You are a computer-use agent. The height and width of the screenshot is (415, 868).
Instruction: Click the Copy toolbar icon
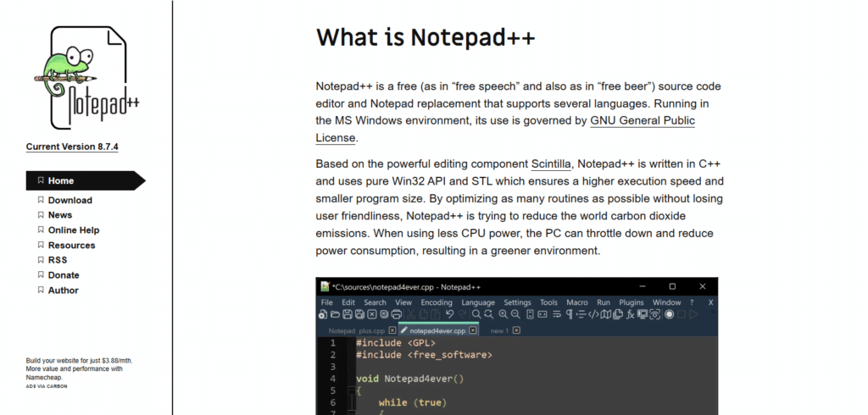(424, 314)
